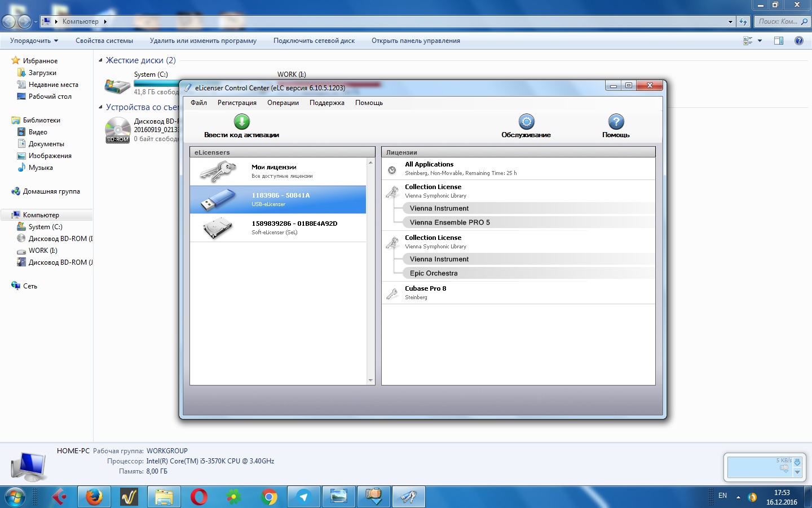This screenshot has width=812, height=508.
Task: Click the Explorer search field
Action: pos(782,21)
